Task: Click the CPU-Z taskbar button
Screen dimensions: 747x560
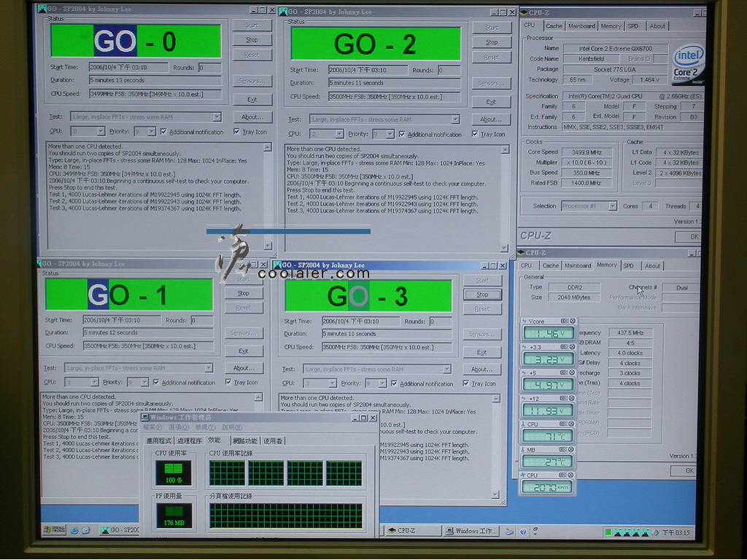Action: (411, 531)
